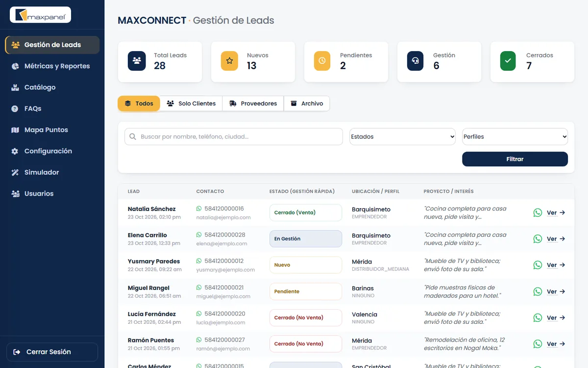The image size is (588, 368).
Task: Click the name Yusmary Paredes
Action: click(154, 262)
